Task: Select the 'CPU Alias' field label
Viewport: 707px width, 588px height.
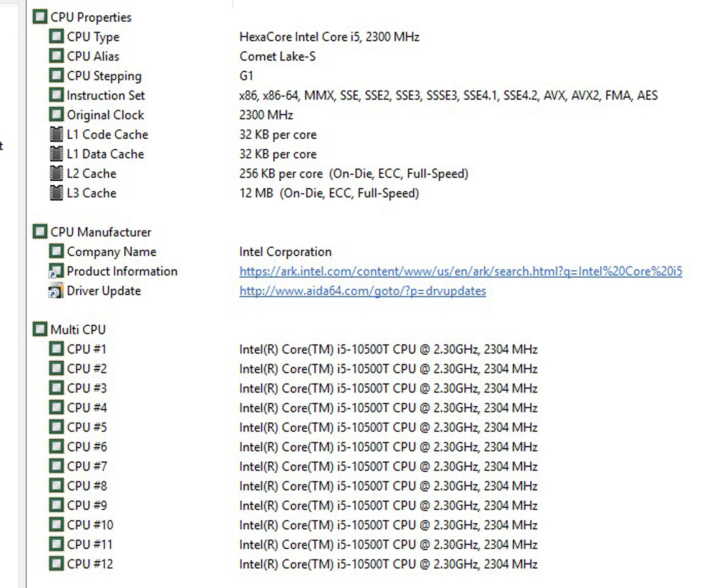Action: click(x=93, y=56)
